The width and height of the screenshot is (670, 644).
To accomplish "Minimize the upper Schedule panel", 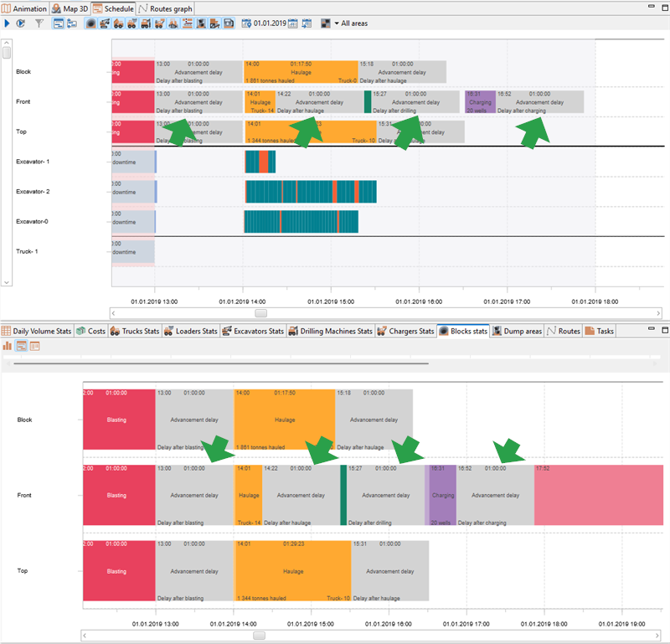I will 652,7.
